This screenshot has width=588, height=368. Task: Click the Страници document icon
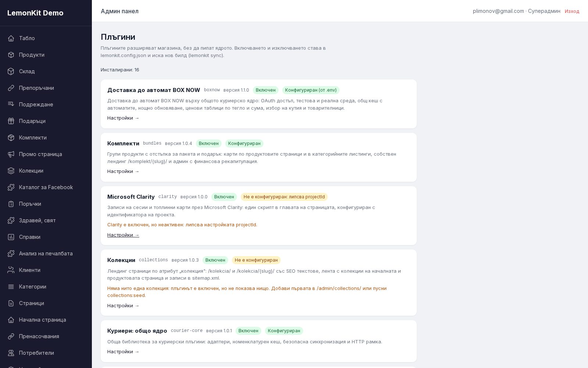[11, 303]
